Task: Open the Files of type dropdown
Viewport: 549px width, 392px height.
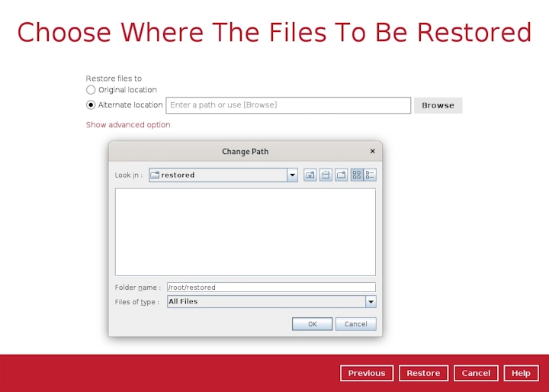Action: 371,302
